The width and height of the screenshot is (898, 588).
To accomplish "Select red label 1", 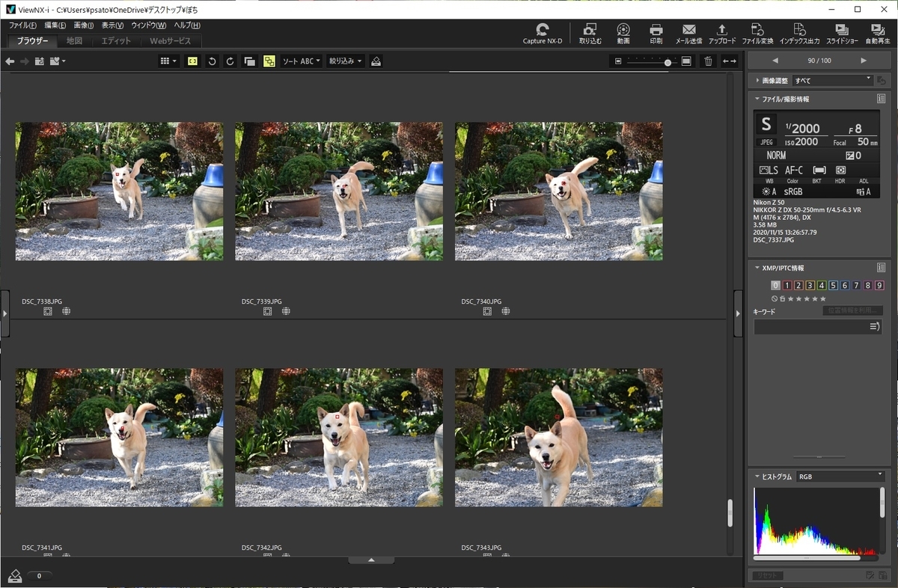I will click(787, 286).
